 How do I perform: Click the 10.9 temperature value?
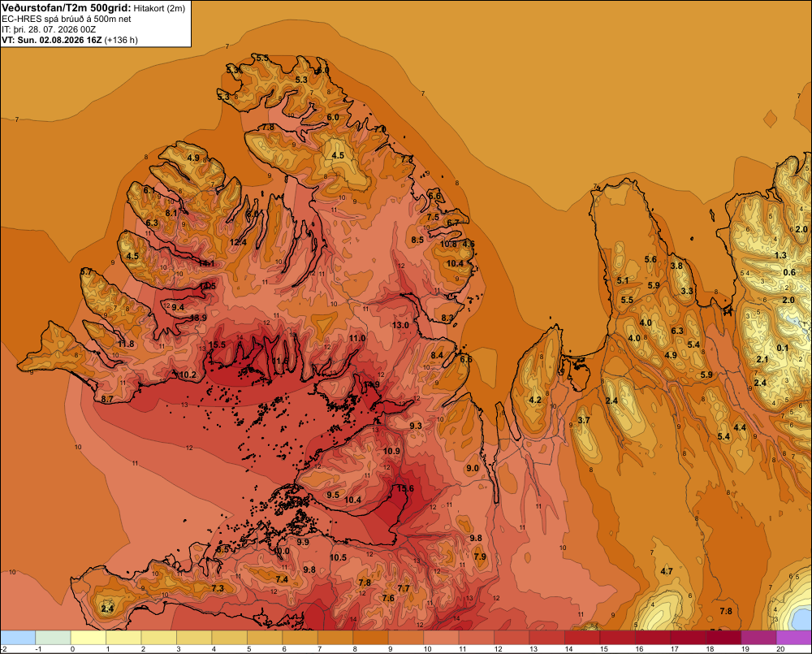click(x=391, y=452)
